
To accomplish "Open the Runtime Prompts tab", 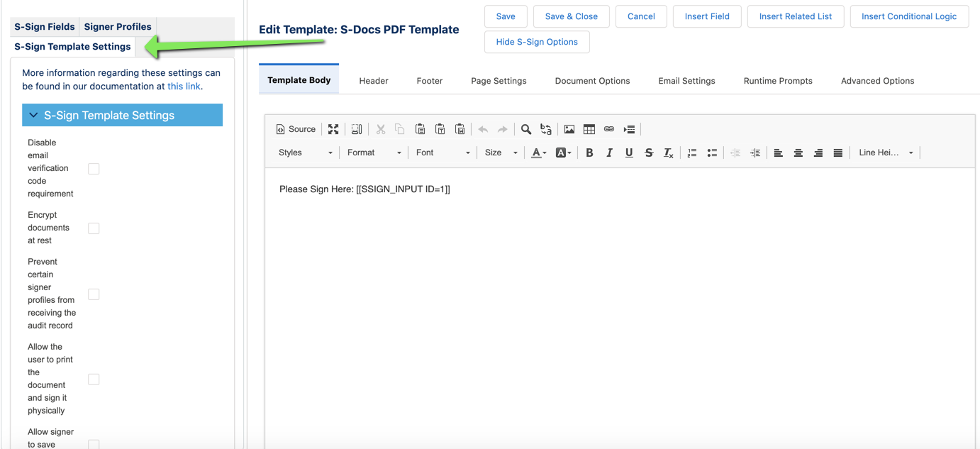I will coord(778,81).
